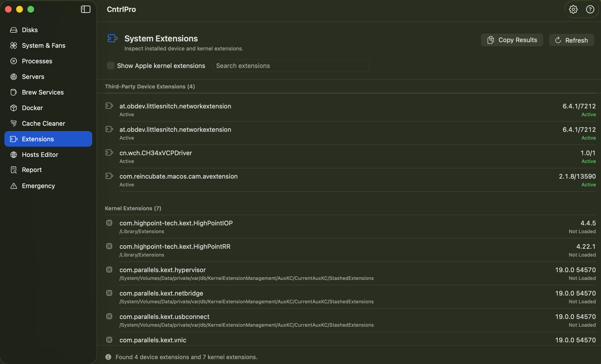Click the status text about found extensions
601x364 pixels.
(186, 357)
